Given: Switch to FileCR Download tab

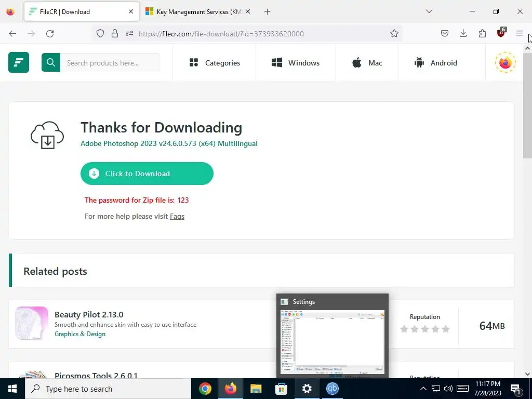Looking at the screenshot, I should click(82, 11).
